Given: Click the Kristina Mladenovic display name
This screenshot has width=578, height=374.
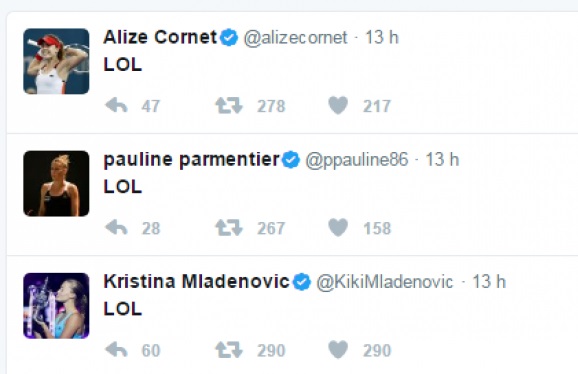Looking at the screenshot, I should (x=196, y=282).
